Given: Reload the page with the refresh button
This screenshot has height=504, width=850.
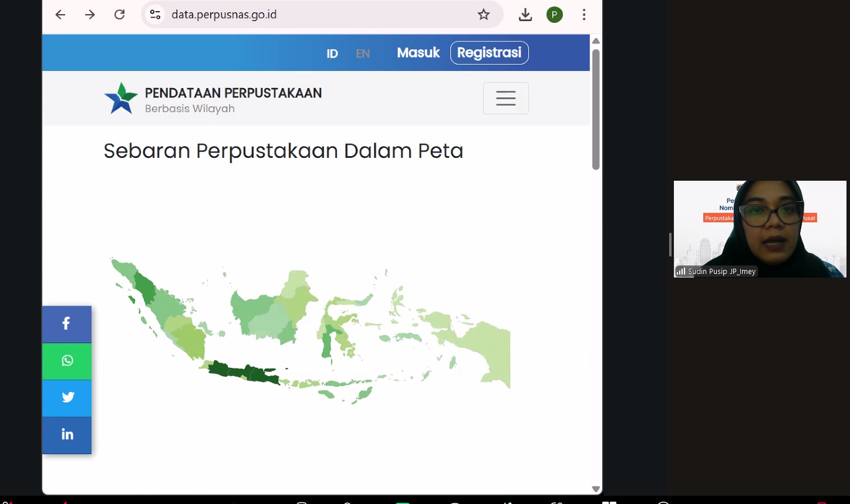Looking at the screenshot, I should (119, 15).
